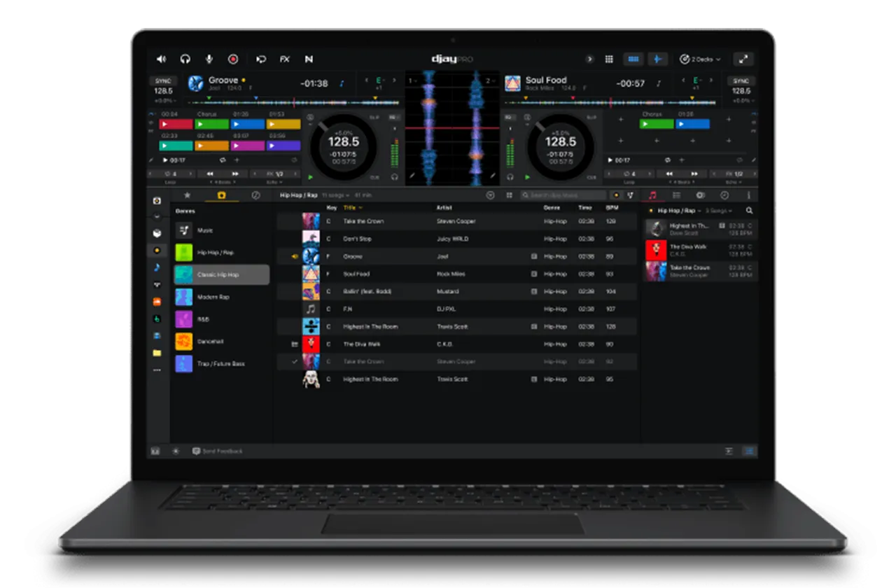Sort the track list by Title column

353,207
